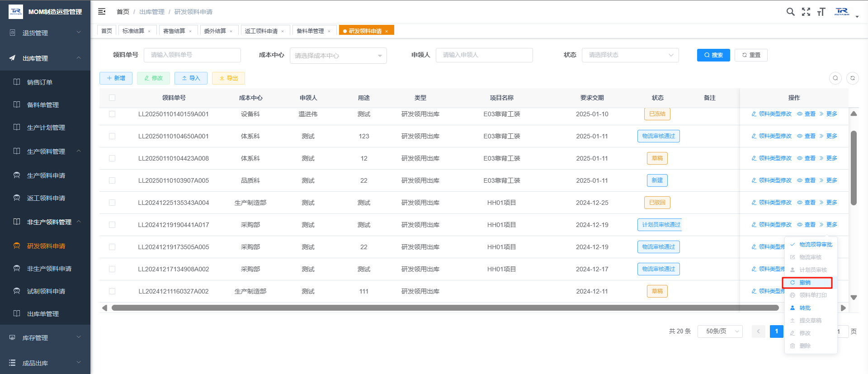This screenshot has height=374, width=868.
Task: Check the LL20250110104423A008 row checkbox
Action: click(112, 158)
